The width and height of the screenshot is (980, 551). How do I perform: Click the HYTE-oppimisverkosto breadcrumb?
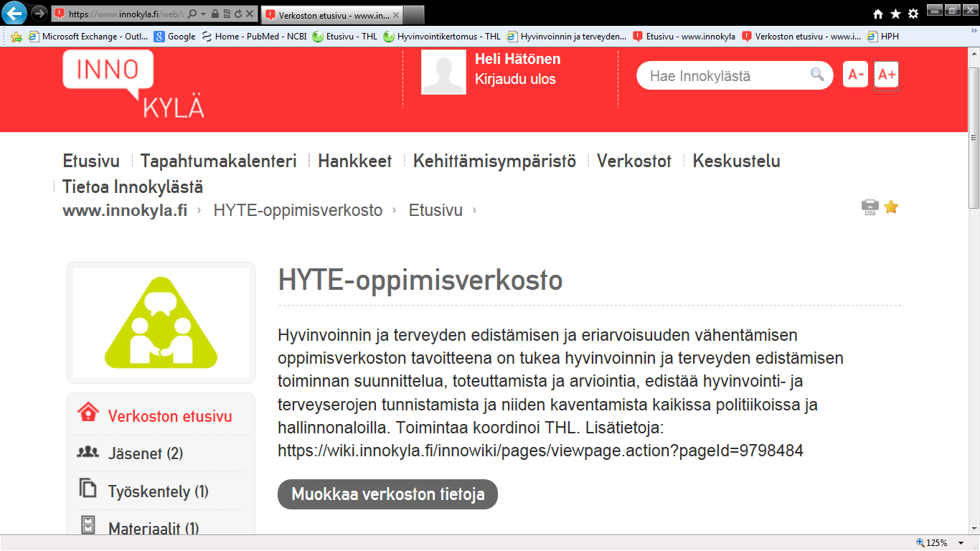pos(298,210)
